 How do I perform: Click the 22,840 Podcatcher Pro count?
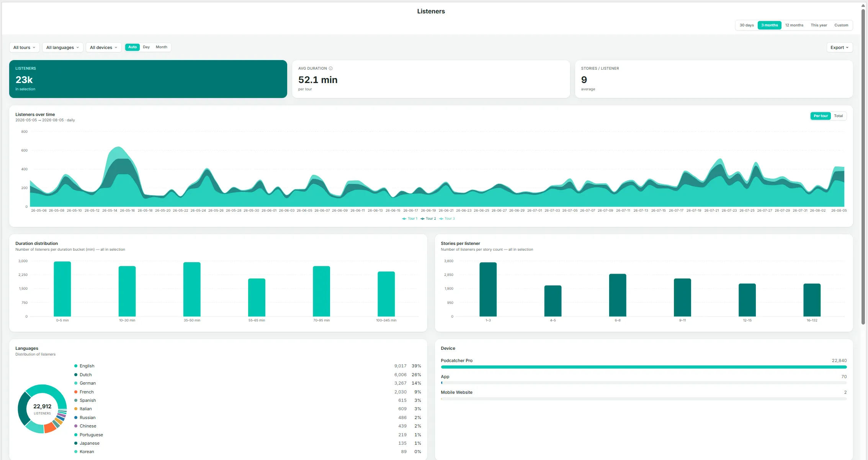tap(839, 360)
